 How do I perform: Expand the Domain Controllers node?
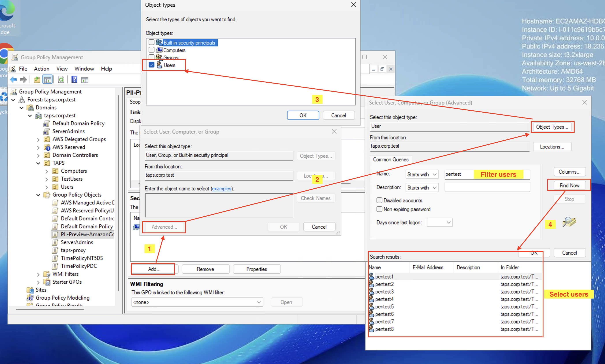[38, 156]
